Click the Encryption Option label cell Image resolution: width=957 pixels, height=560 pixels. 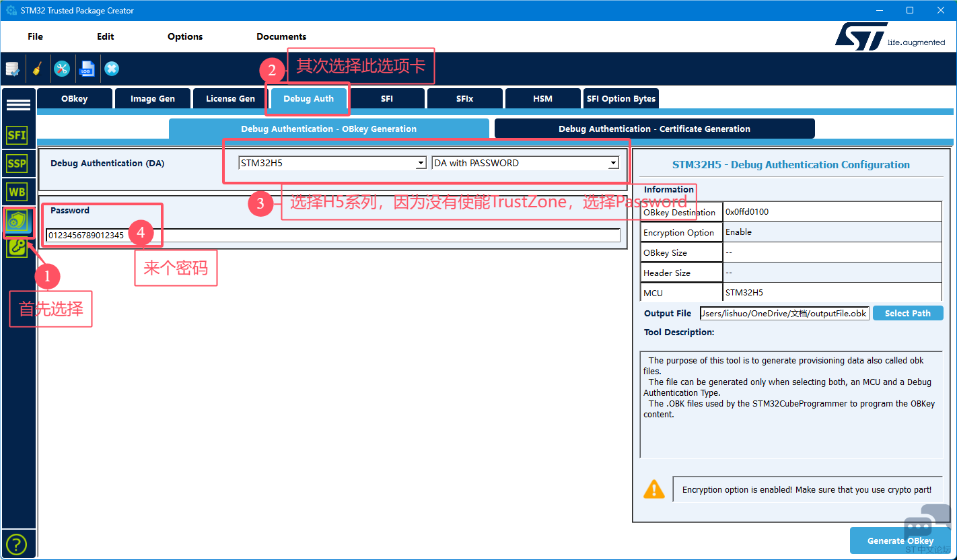[x=682, y=232]
